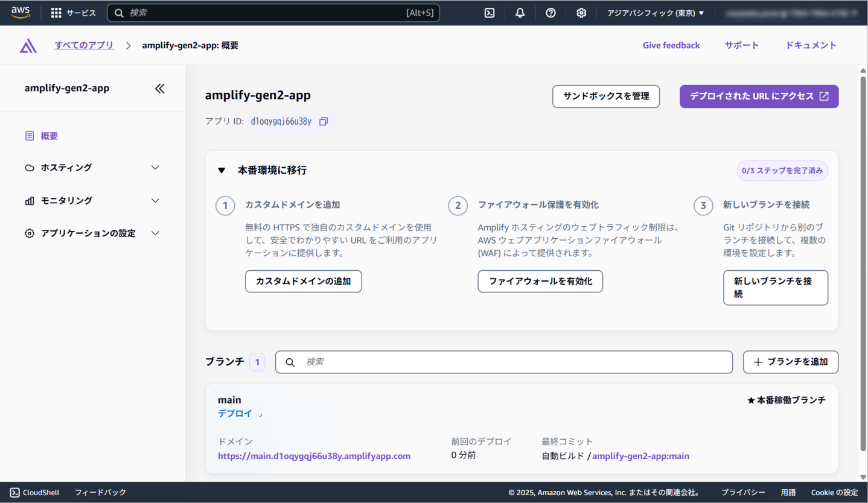Open the main.d1oqygqj66u38y.amplifyapp.com domain link
Viewport: 868px width, 503px height.
coord(314,456)
